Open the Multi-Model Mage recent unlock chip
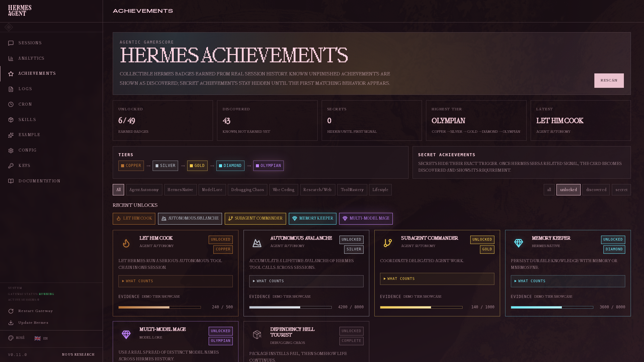 366,219
